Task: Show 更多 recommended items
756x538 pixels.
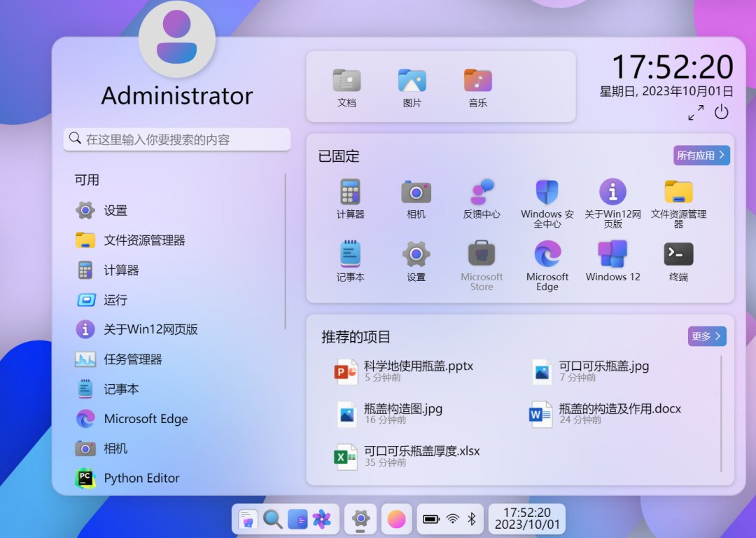Action: (x=707, y=336)
